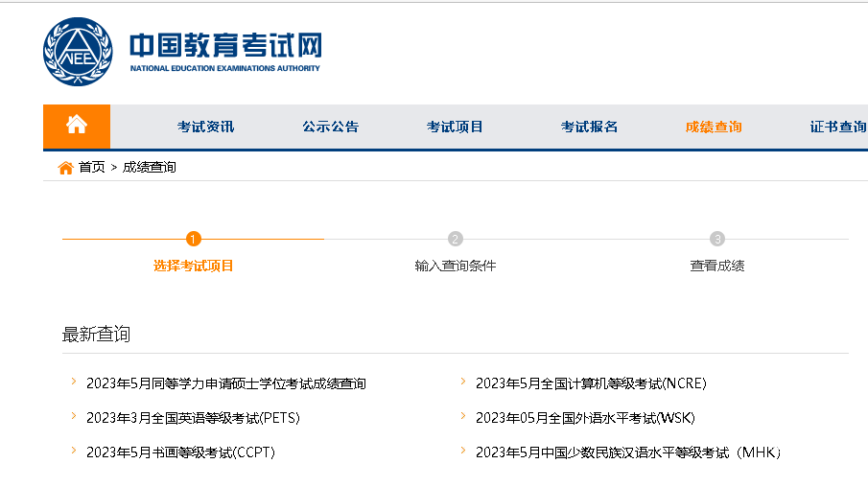Click 成绩查询 in the breadcrumb
Image resolution: width=868 pixels, height=487 pixels.
(x=149, y=167)
